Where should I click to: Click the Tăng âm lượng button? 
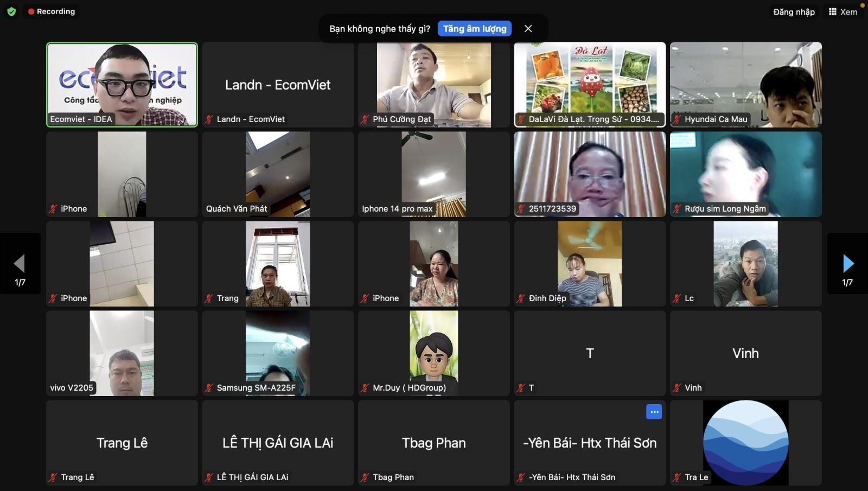click(x=474, y=28)
